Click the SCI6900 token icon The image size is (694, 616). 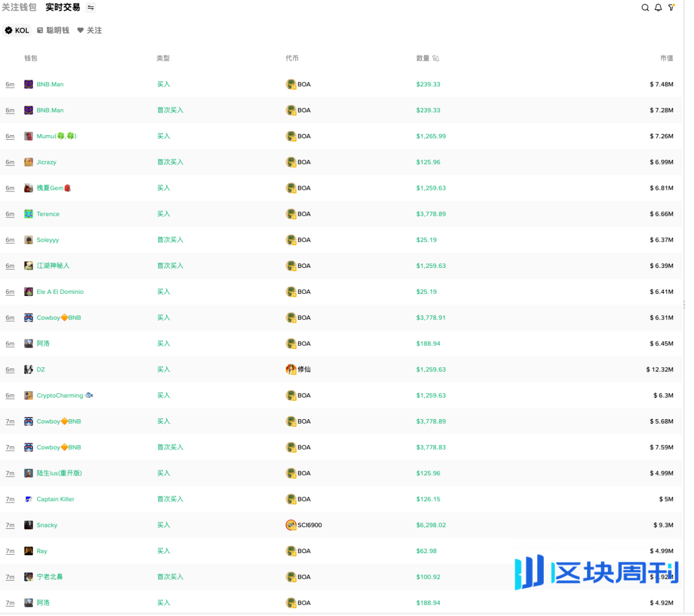291,525
